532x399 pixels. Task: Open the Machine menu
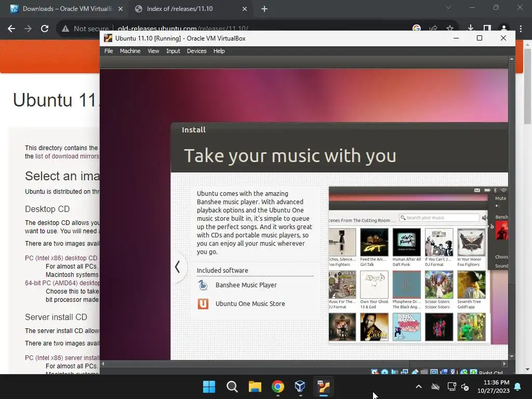130,51
